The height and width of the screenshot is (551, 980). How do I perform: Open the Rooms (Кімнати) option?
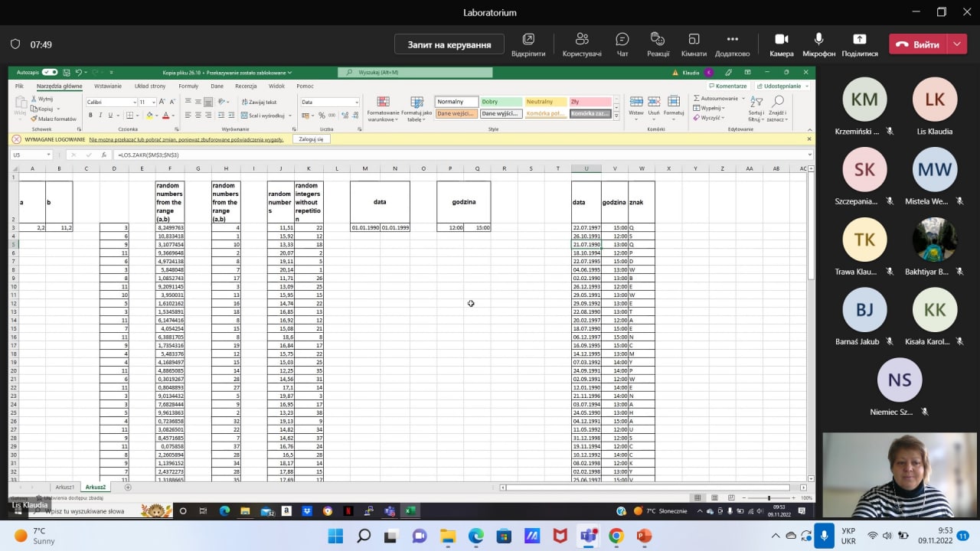pyautogui.click(x=694, y=44)
